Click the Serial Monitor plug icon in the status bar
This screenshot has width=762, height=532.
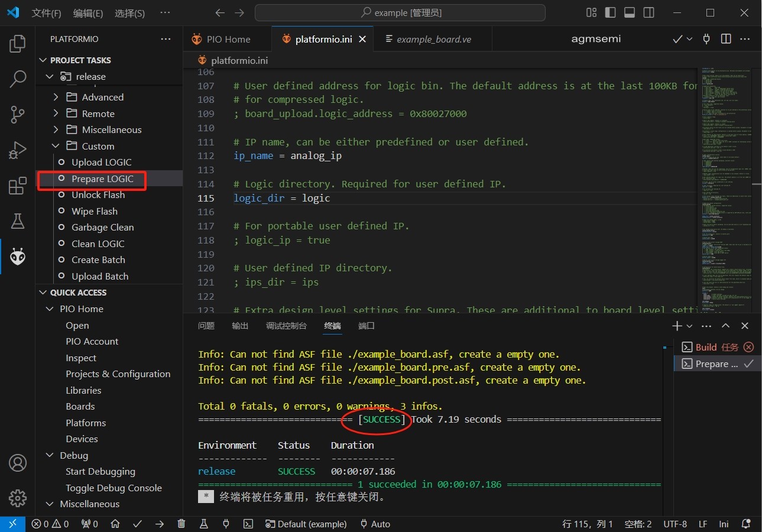coord(226,524)
